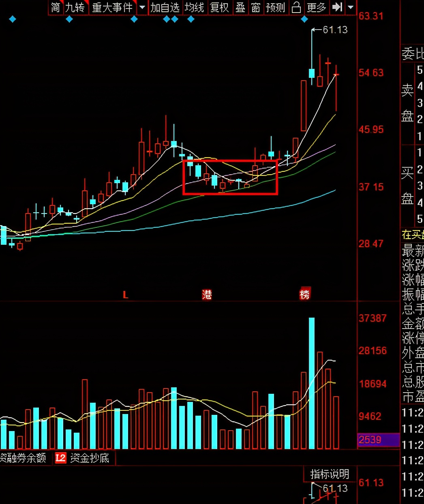Click the 61.13 high price label on the main chart
The width and height of the screenshot is (424, 504).
[335, 30]
